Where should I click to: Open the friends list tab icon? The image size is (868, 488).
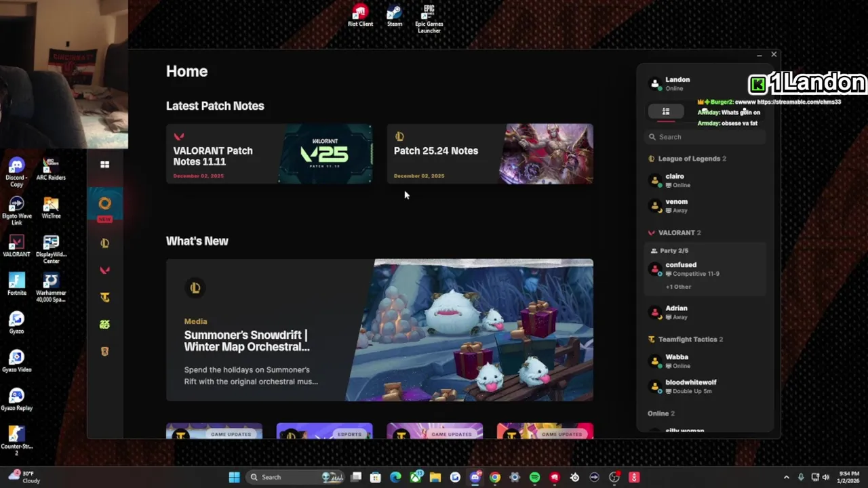tap(666, 112)
